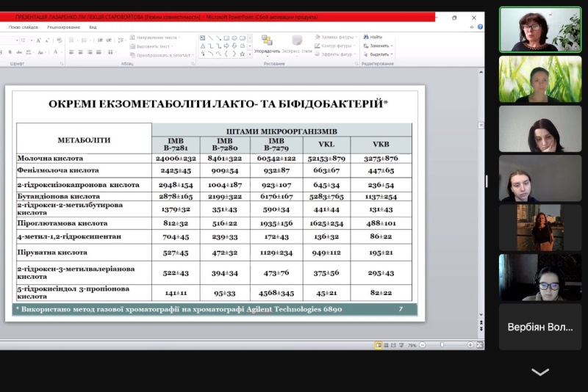Increase font size with the enlarging A icon
Image resolution: width=588 pixels, height=392 pixels.
point(38,40)
